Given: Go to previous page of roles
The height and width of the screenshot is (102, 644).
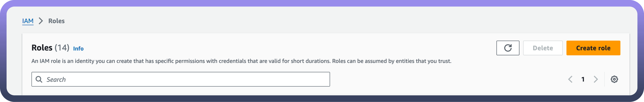Looking at the screenshot, I should (570, 79).
